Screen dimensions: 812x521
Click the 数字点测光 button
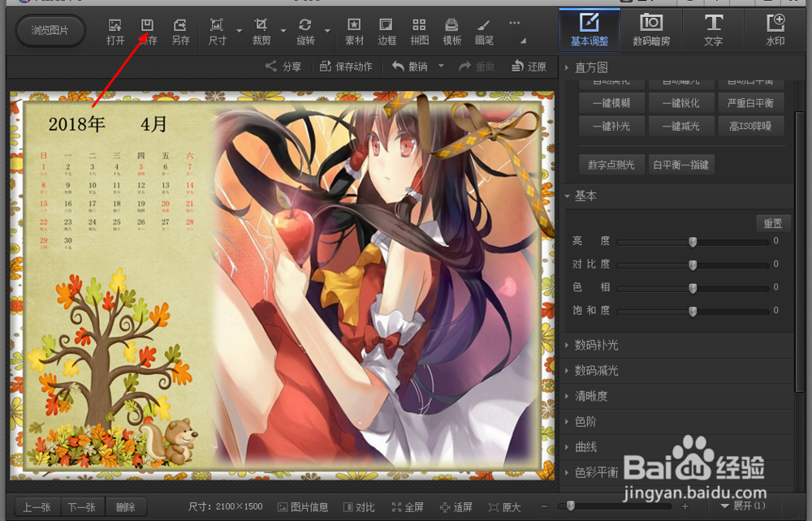point(611,165)
